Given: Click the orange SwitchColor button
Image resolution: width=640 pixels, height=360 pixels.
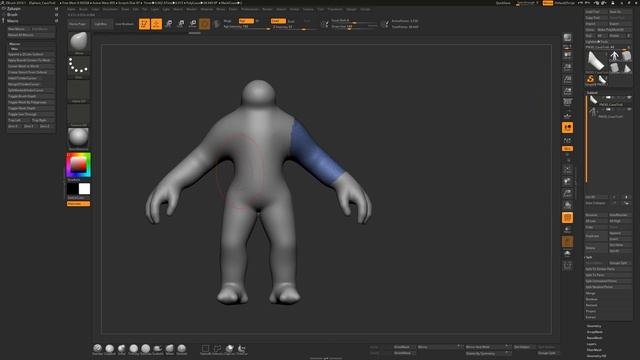Looking at the screenshot, I should pos(78,204).
